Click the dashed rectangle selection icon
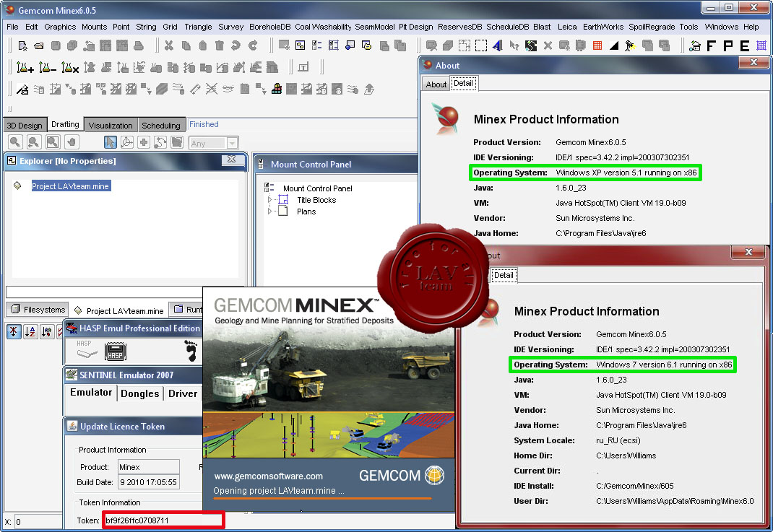 [x=480, y=45]
